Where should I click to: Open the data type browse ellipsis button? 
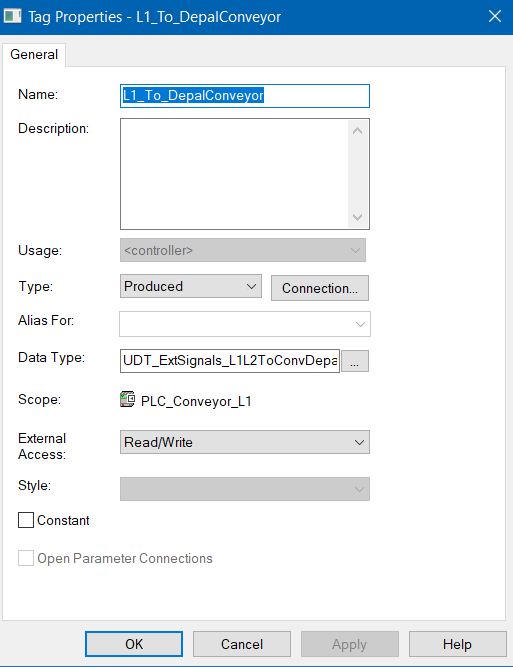tap(355, 361)
